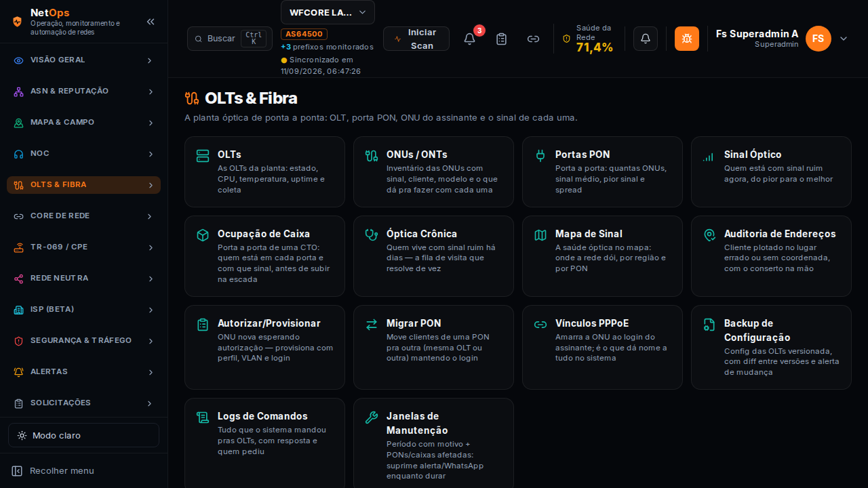Select CORE DE REDE menu label
Viewport: 868px width, 488px height.
pyautogui.click(x=60, y=216)
